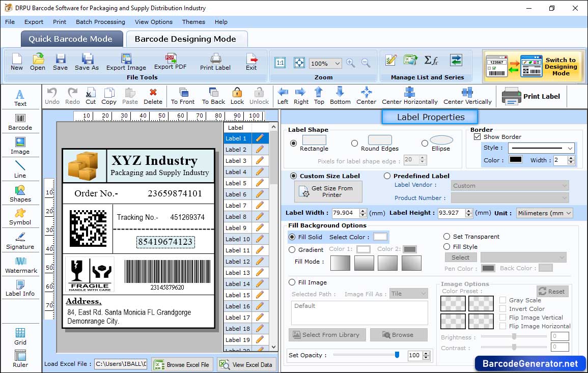The height and width of the screenshot is (373, 588).
Task: Click the Set Opacity slider handle
Action: [397, 355]
